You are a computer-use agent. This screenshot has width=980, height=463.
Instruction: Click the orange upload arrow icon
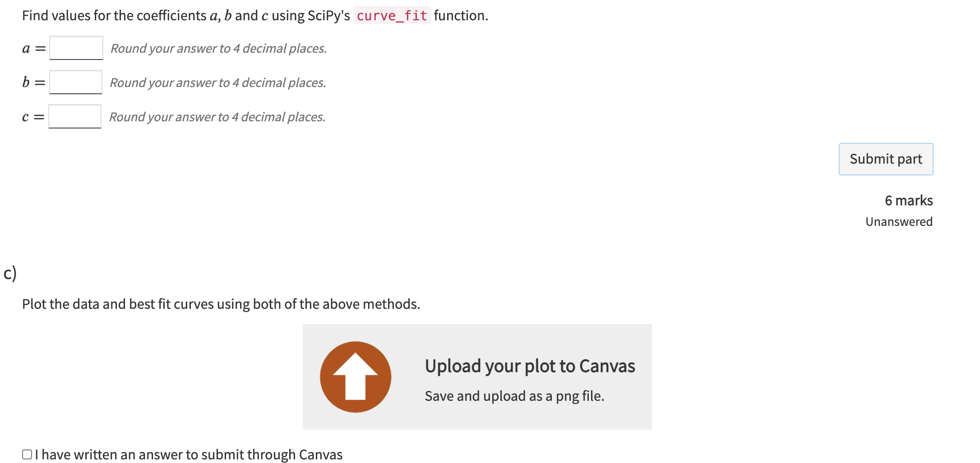pos(355,376)
